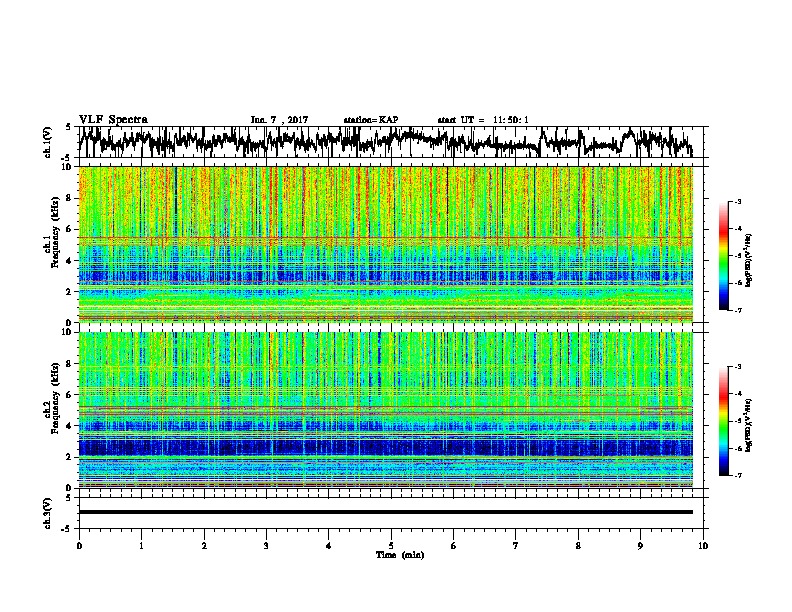Select the Jan. 7, 2017 date label
Screen dimensions: 792x612
tap(279, 120)
